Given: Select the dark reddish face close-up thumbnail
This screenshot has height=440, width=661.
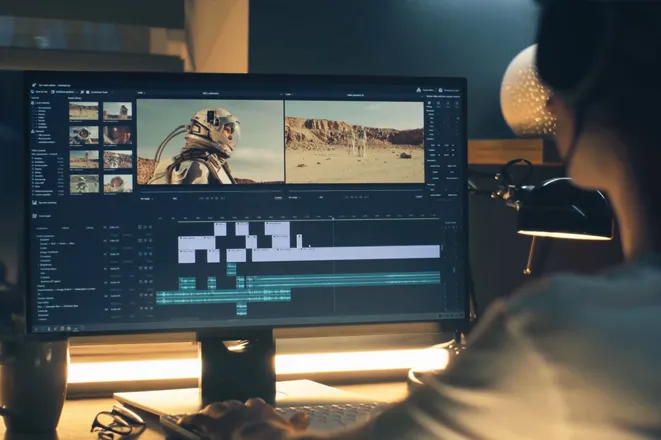Looking at the screenshot, I should pos(118,135).
